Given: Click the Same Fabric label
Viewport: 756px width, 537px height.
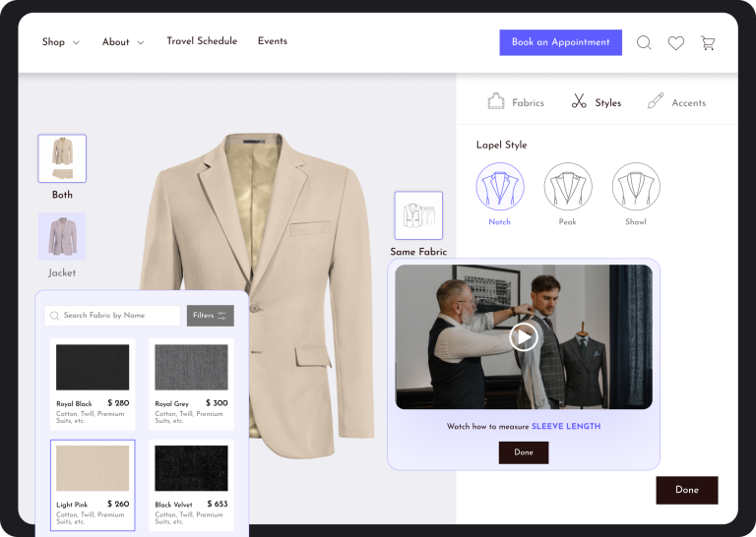Looking at the screenshot, I should [x=418, y=252].
